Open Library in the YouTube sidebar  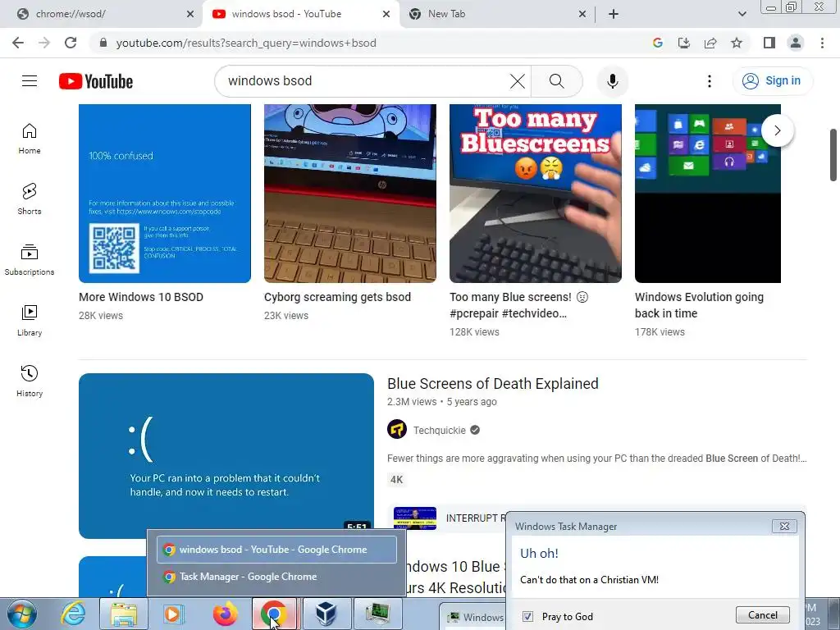(30, 321)
